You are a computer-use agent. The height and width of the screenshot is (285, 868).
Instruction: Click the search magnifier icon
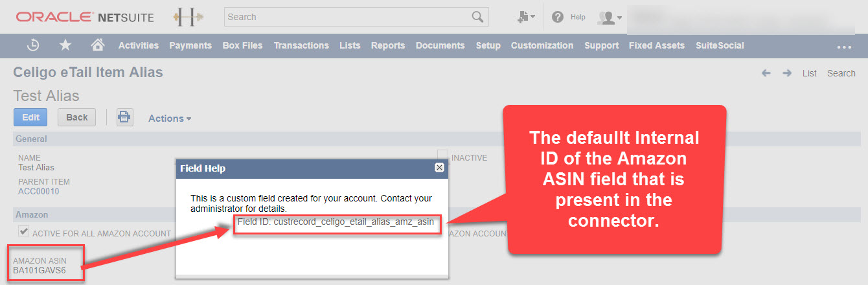coord(477,17)
